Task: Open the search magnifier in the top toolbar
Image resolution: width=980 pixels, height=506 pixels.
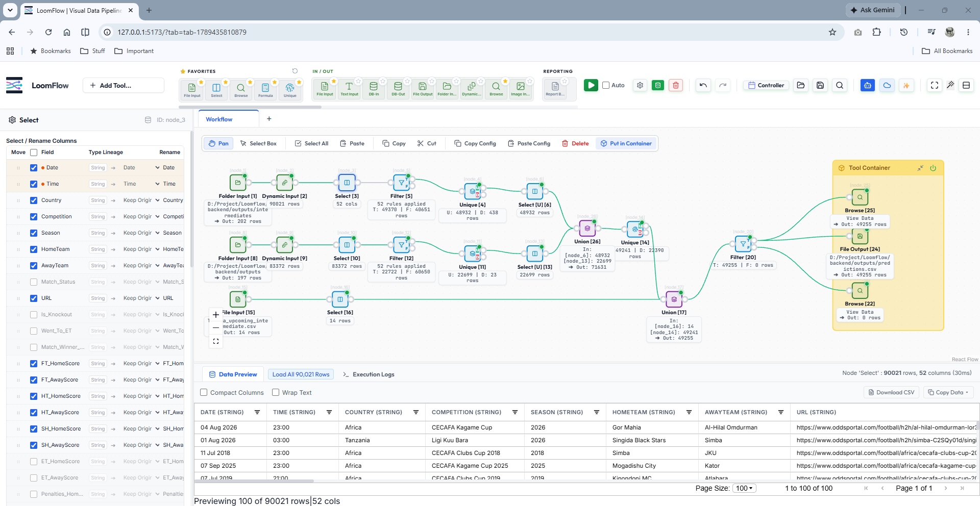Action: (x=840, y=85)
